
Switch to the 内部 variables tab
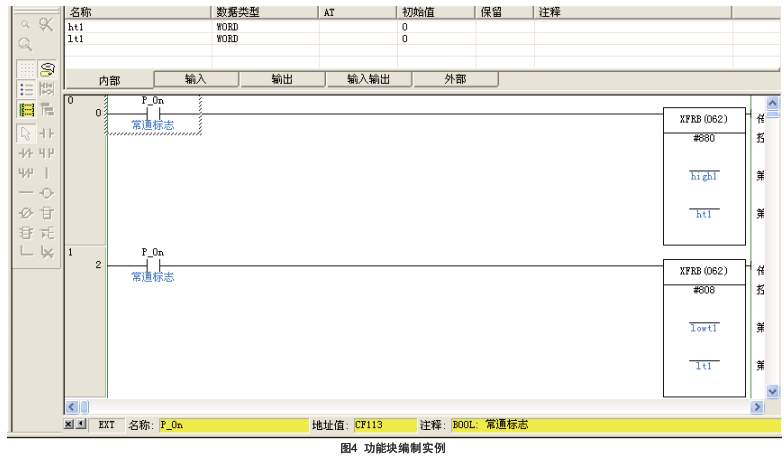pos(110,79)
